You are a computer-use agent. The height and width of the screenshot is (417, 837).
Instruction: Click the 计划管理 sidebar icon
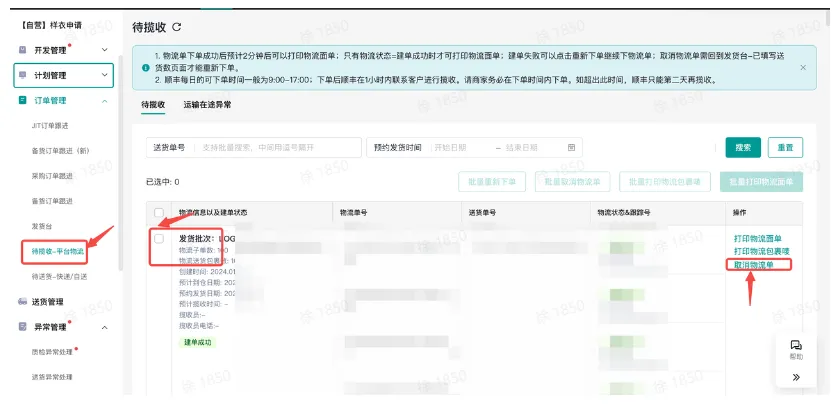point(22,75)
